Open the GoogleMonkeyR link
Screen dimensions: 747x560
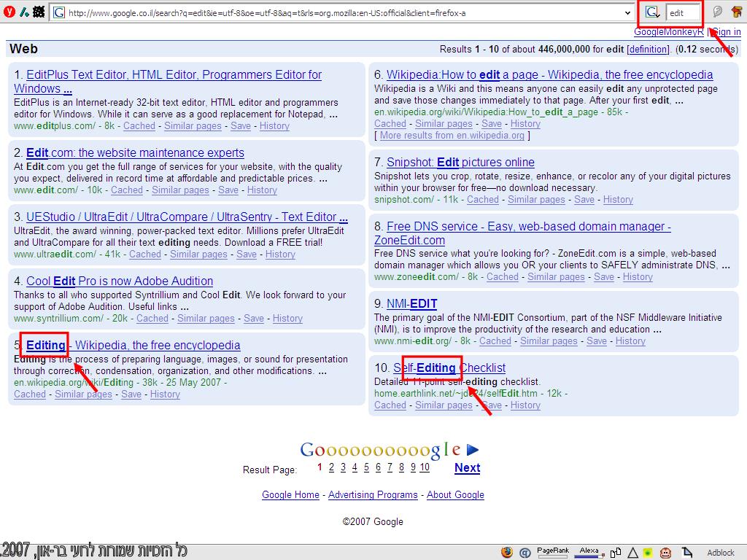point(668,32)
